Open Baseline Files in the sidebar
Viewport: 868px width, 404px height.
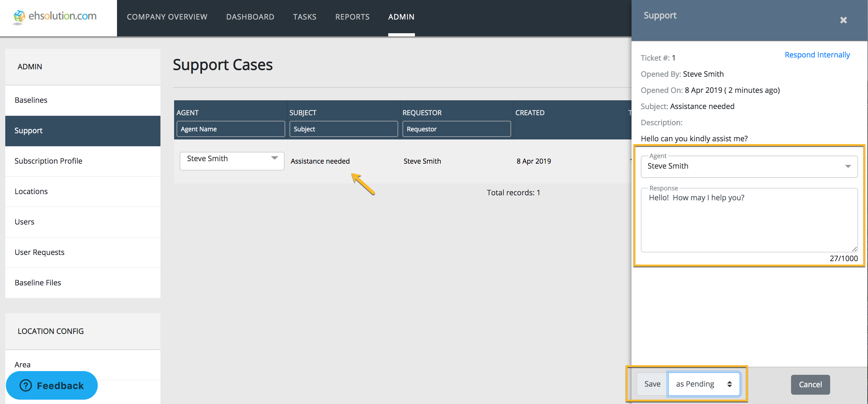click(x=83, y=283)
